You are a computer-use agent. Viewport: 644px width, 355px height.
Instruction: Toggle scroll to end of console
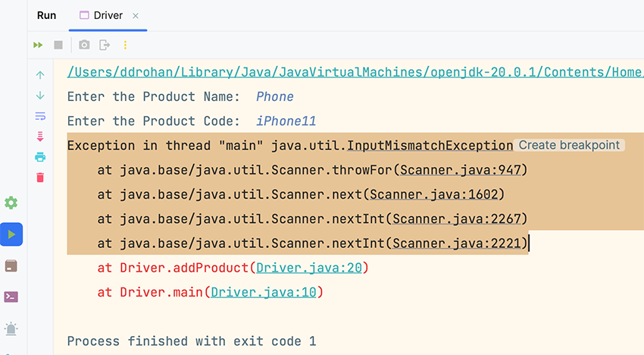[x=40, y=137]
